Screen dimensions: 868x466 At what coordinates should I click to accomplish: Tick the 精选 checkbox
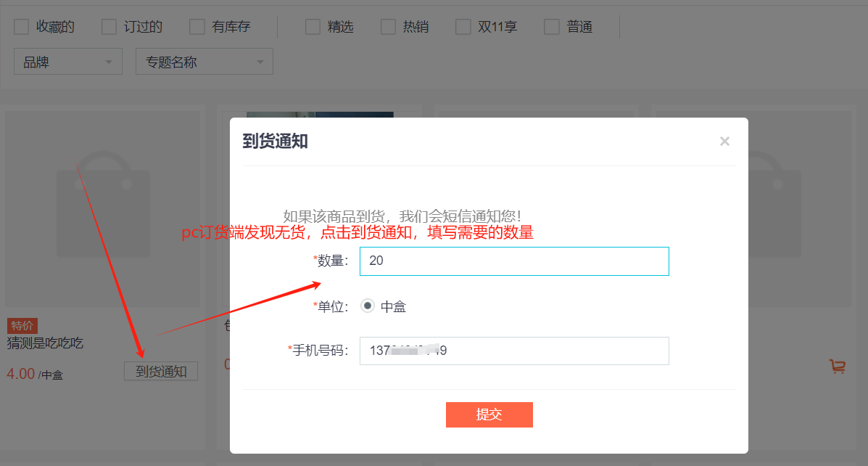pyautogui.click(x=313, y=27)
